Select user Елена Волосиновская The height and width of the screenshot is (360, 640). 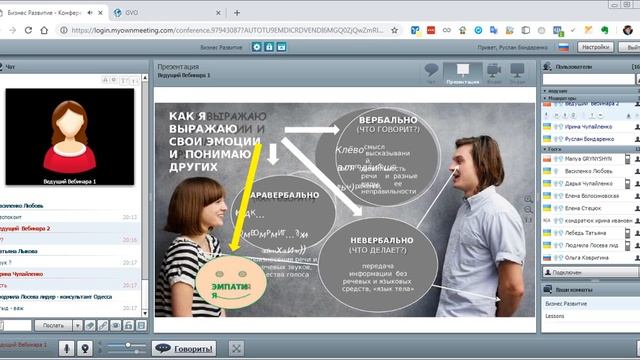pos(592,196)
